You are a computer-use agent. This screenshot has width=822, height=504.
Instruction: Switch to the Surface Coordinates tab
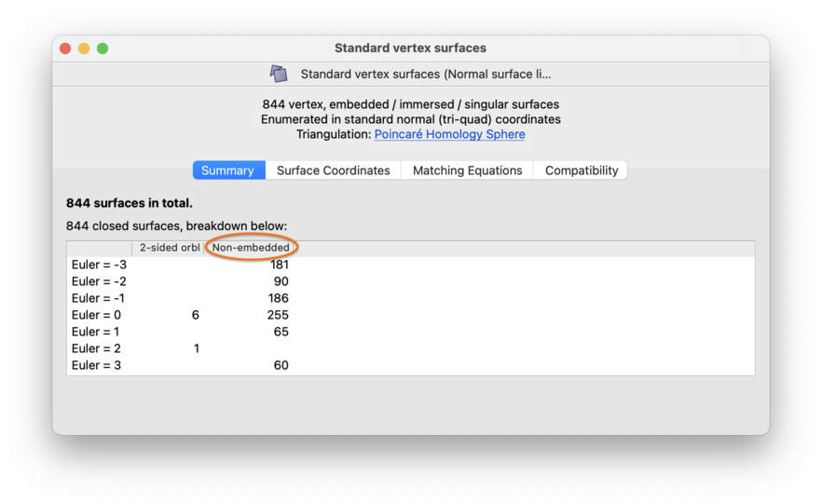tap(334, 170)
